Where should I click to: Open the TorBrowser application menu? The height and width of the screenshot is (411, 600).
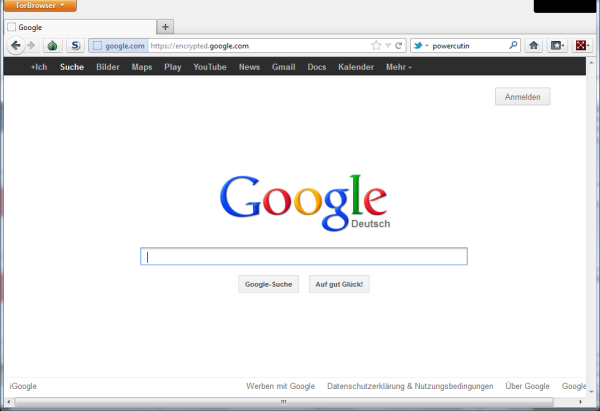(x=40, y=5)
